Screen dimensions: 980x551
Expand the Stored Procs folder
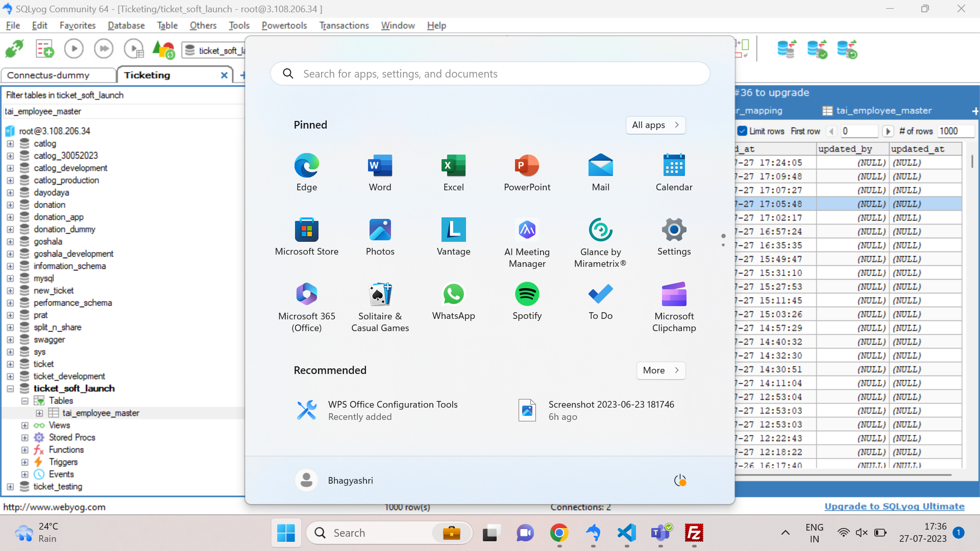click(24, 437)
